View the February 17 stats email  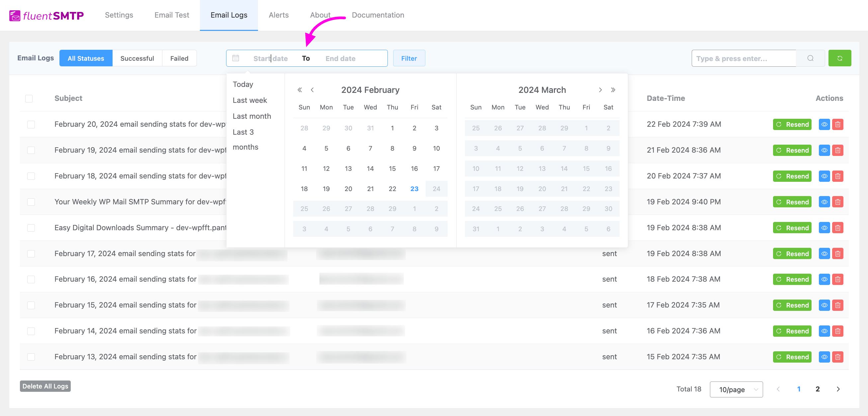click(x=824, y=253)
